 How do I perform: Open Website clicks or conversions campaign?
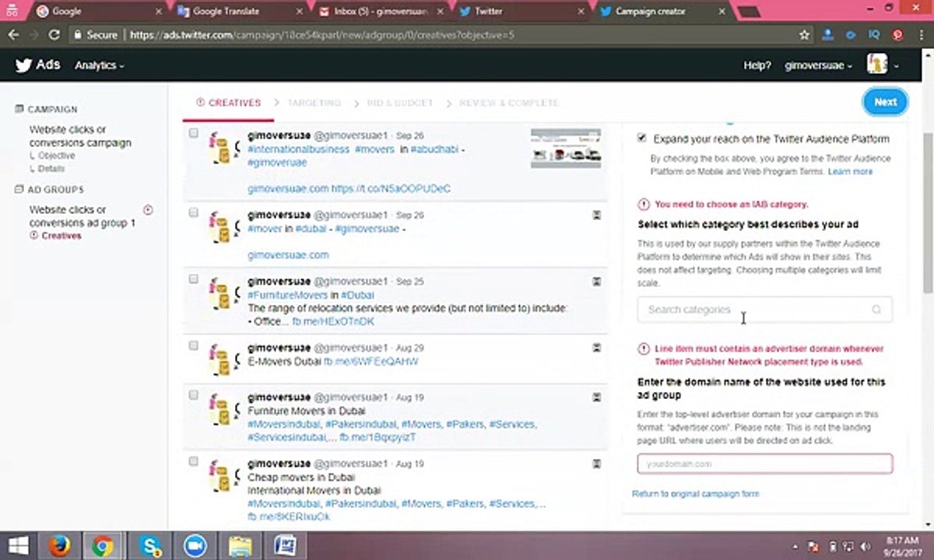(x=80, y=136)
